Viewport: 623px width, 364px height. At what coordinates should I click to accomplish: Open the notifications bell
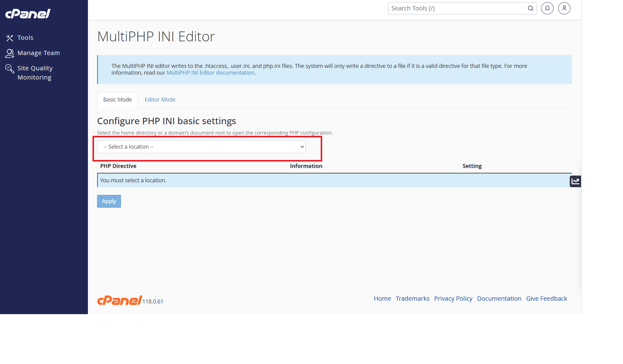tap(547, 8)
